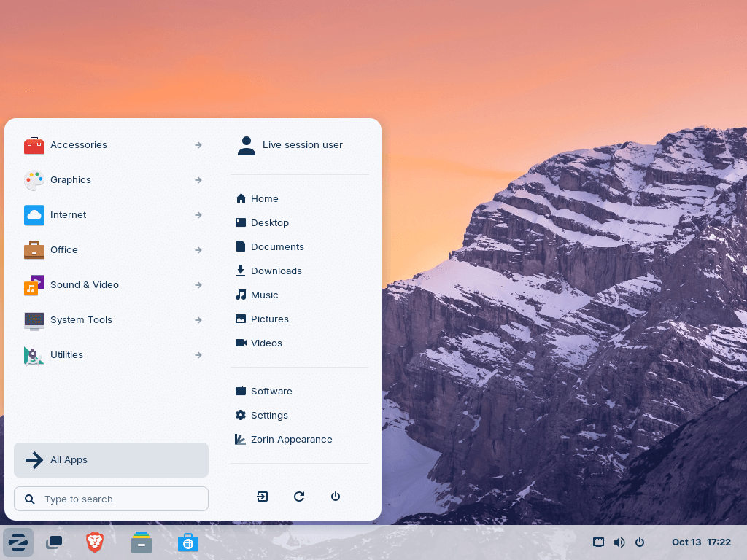This screenshot has height=560, width=747.
Task: Expand the Accessories category
Action: point(111,145)
